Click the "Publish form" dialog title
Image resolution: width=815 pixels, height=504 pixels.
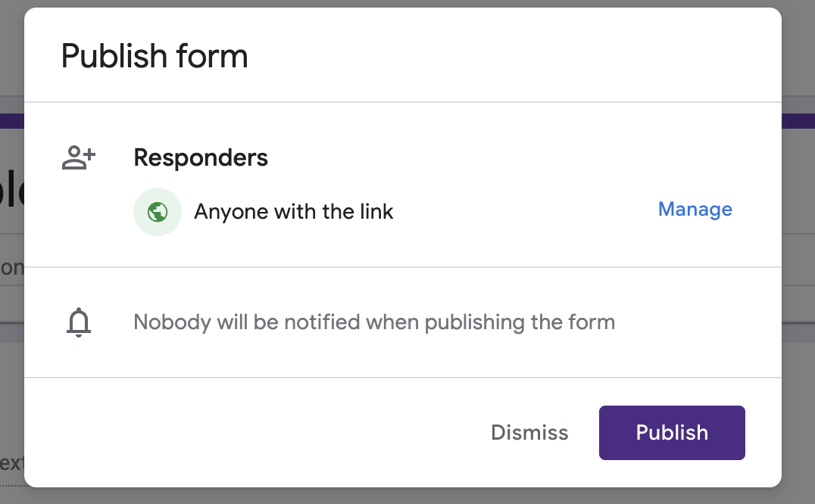(x=155, y=55)
